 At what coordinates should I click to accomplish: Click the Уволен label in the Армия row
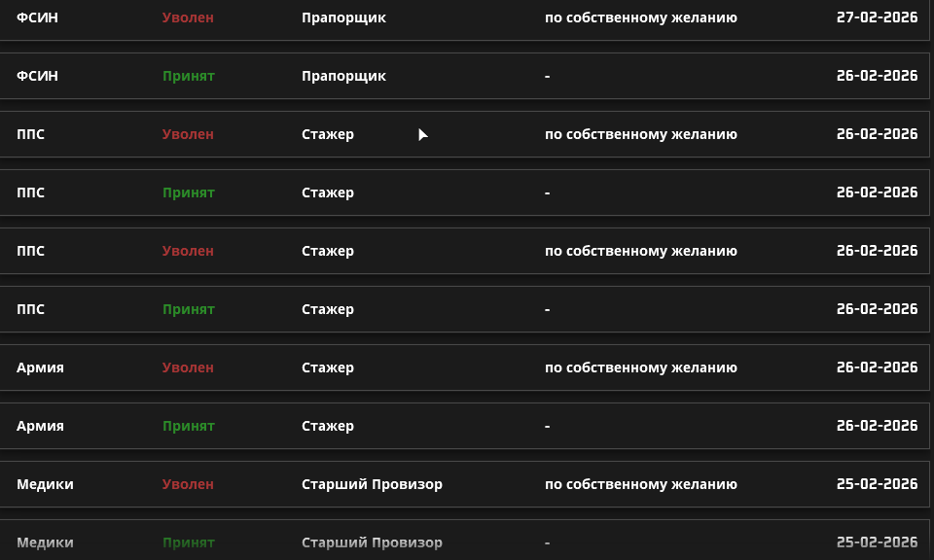pos(188,367)
